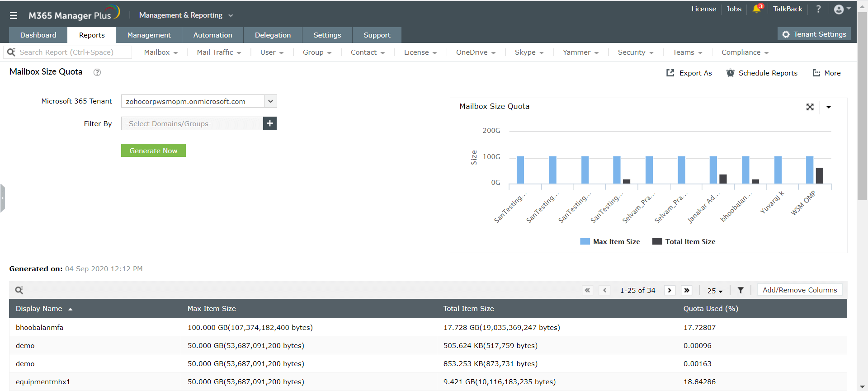Expand the chart to full screen
The height and width of the screenshot is (391, 868).
[810, 107]
